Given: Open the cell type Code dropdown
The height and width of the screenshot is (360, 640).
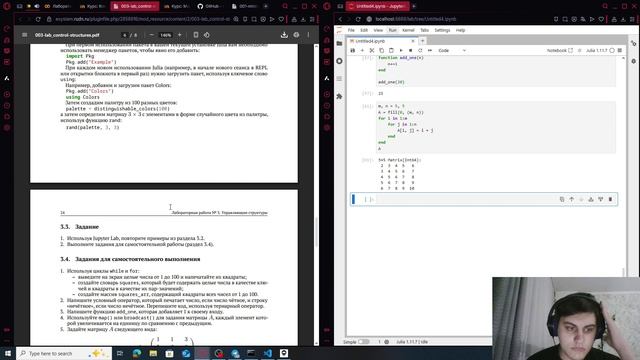Looking at the screenshot, I should click(452, 51).
